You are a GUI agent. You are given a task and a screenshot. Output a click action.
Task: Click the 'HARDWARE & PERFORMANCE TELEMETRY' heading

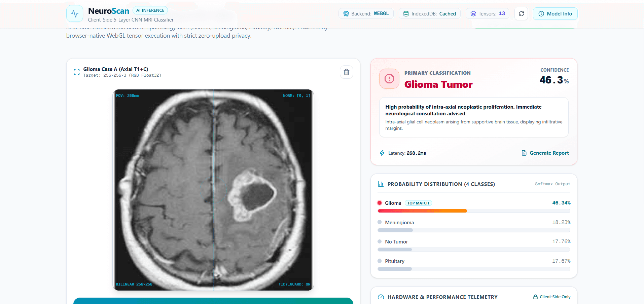coord(442,297)
